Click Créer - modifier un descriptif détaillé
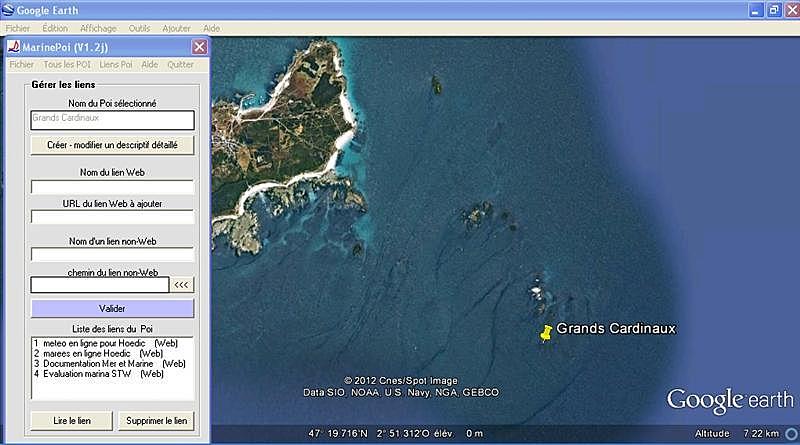 [112, 145]
